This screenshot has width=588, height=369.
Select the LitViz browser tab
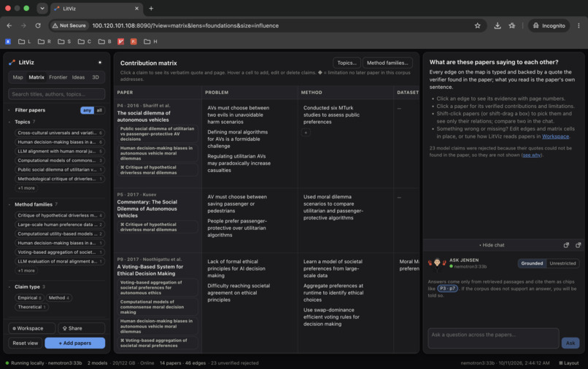[96, 8]
